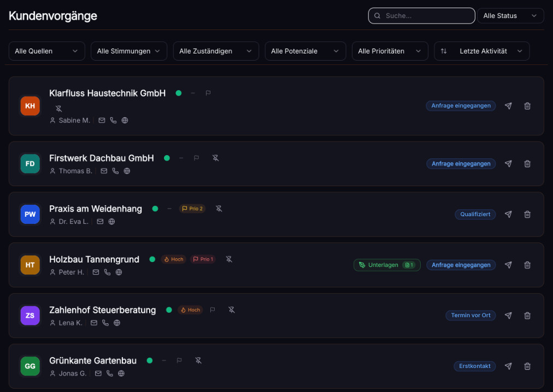Open the website globe icon for Dr. Eva L.
The image size is (553, 392).
pyautogui.click(x=111, y=221)
